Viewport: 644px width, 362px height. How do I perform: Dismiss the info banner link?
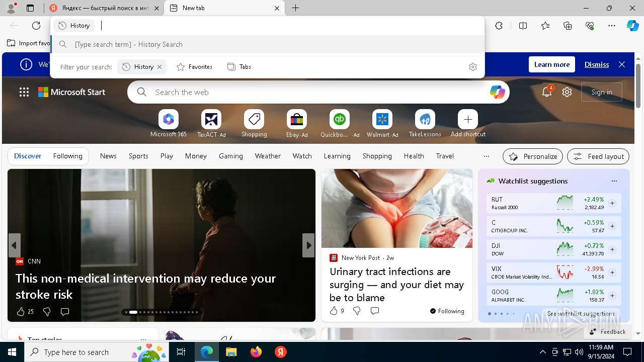[597, 64]
